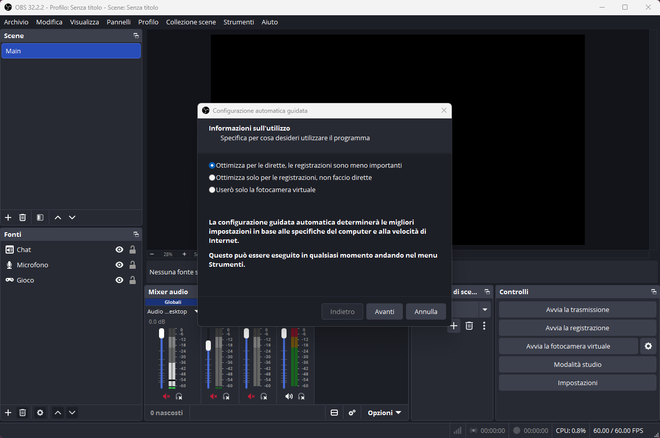The width and height of the screenshot is (660, 438).
Task: Open the Visualizza menu
Action: pyautogui.click(x=84, y=22)
